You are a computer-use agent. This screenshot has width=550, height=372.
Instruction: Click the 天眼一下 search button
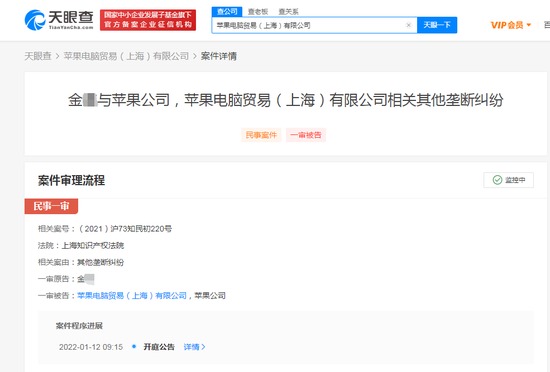click(x=437, y=25)
